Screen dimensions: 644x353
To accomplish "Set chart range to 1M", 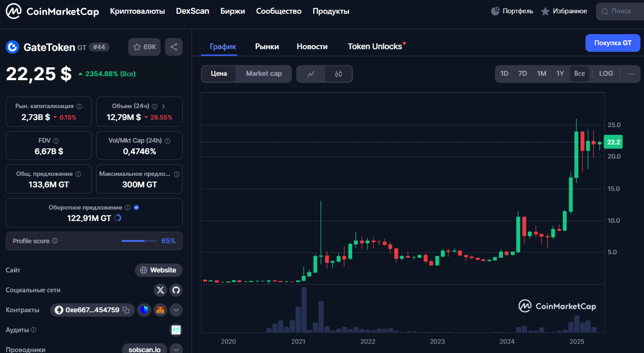I will 542,74.
